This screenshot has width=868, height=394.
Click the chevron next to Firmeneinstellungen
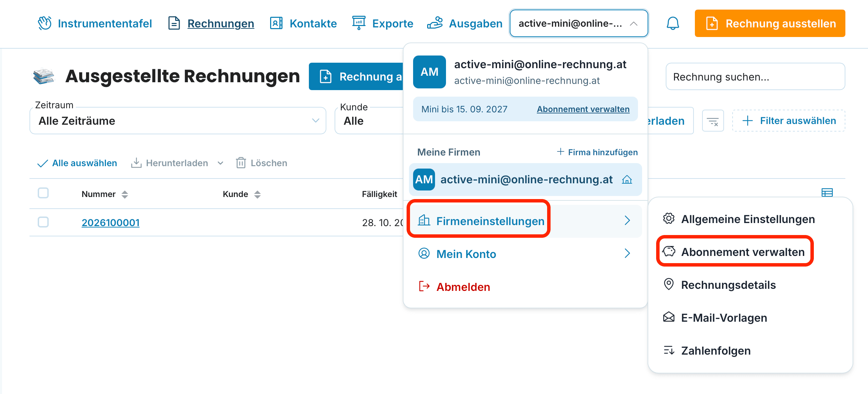point(627,221)
